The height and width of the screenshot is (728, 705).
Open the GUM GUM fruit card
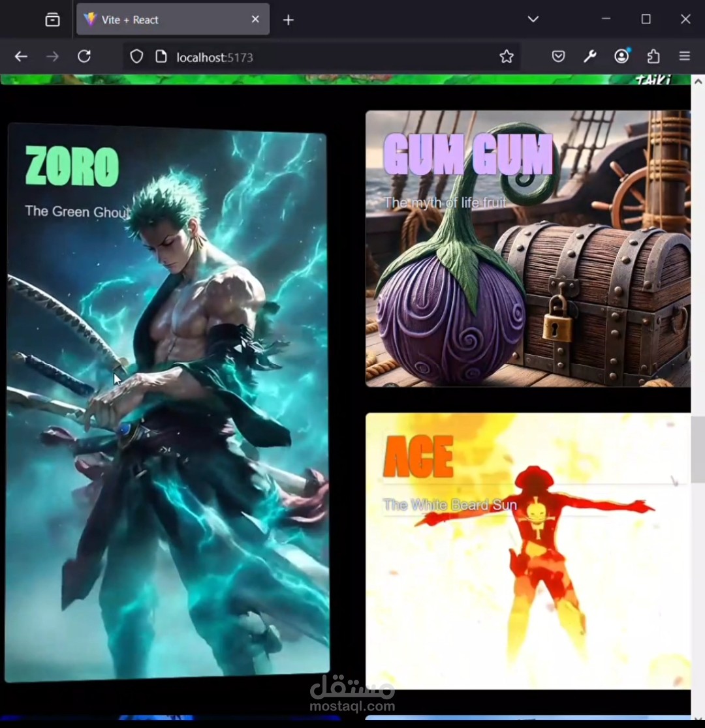pos(528,249)
